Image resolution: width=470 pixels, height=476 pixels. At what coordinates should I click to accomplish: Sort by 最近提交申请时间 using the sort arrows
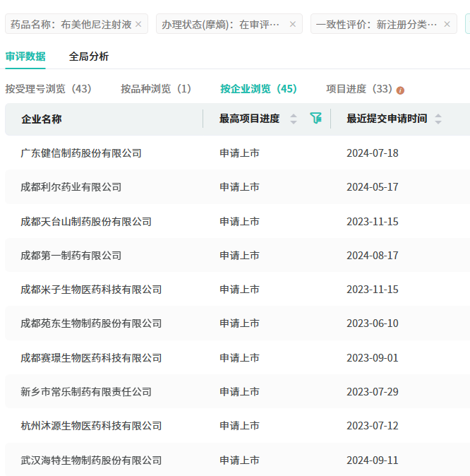438,119
